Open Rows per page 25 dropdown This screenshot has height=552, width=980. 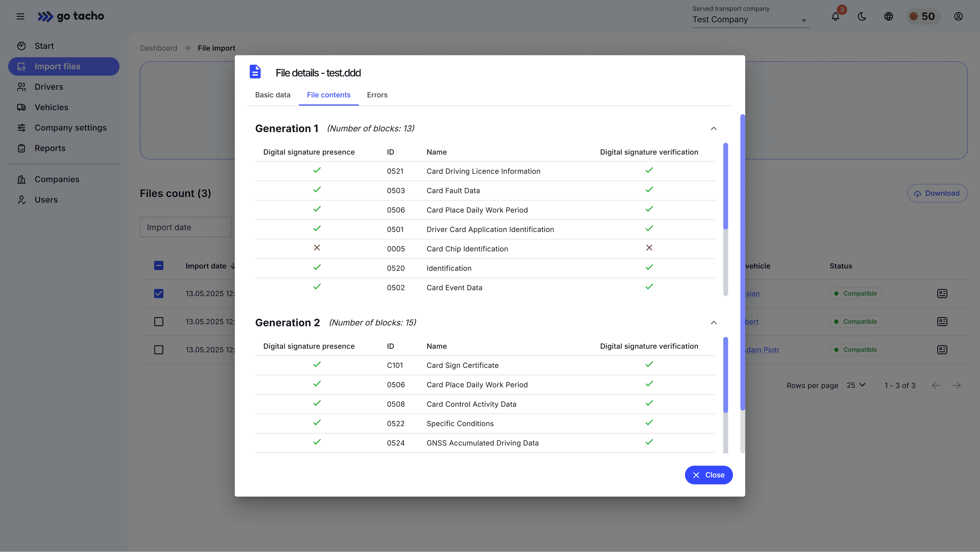(x=856, y=385)
